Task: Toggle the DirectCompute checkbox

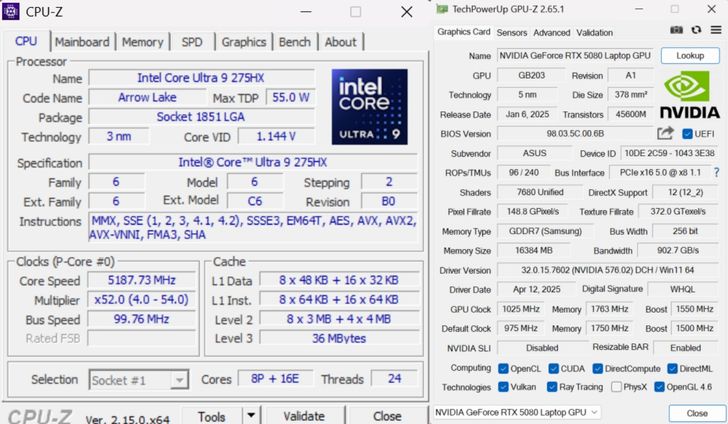Action: [598, 369]
